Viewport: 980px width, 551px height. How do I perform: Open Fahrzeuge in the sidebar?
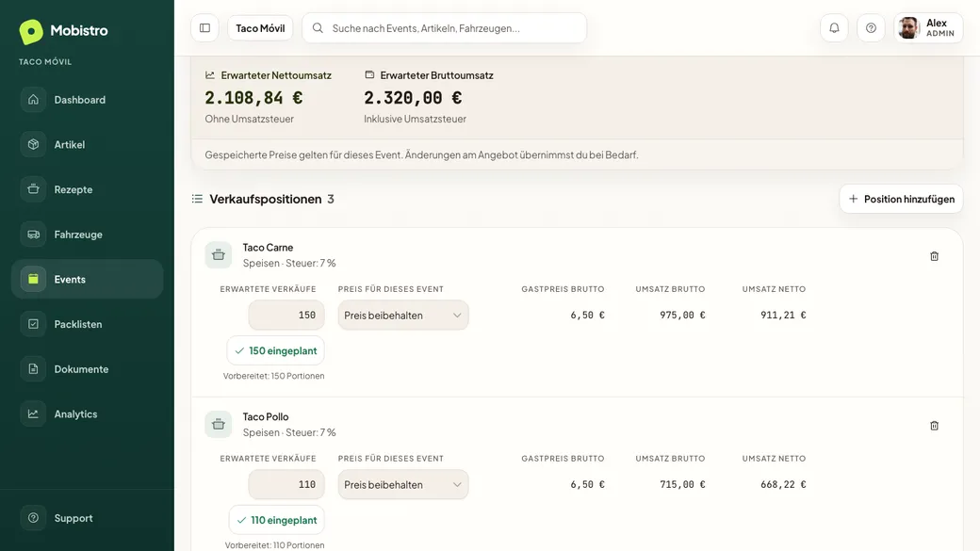click(87, 235)
